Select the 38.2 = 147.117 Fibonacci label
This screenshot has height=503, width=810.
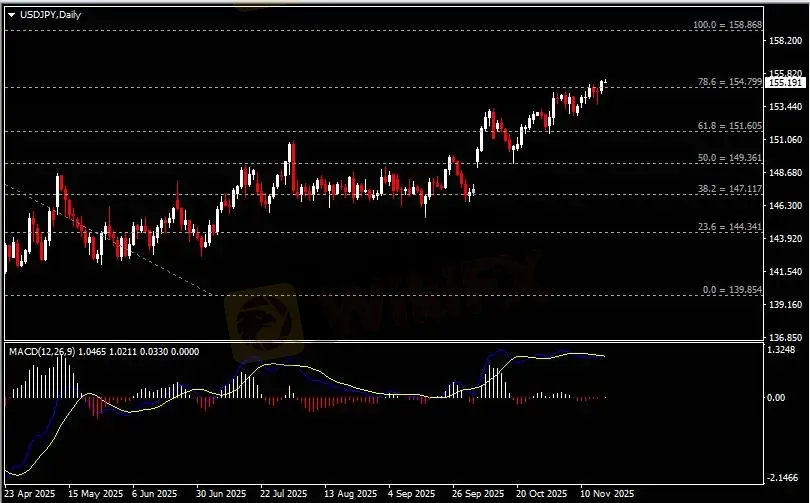pyautogui.click(x=729, y=189)
